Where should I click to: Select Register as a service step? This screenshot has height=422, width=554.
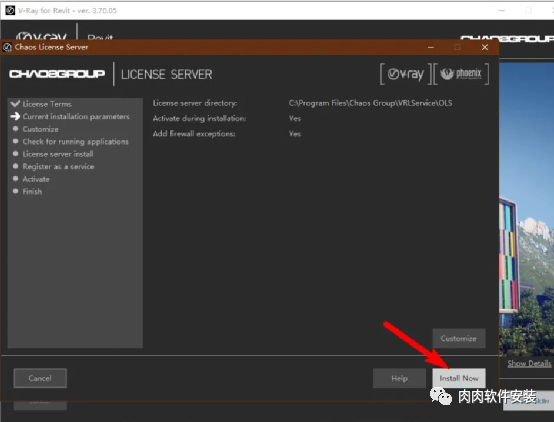point(58,166)
